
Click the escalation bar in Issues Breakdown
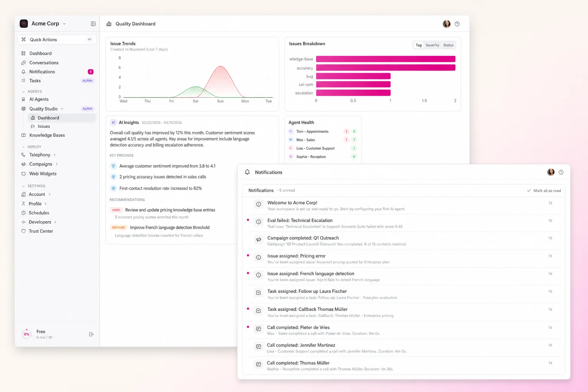tap(353, 93)
